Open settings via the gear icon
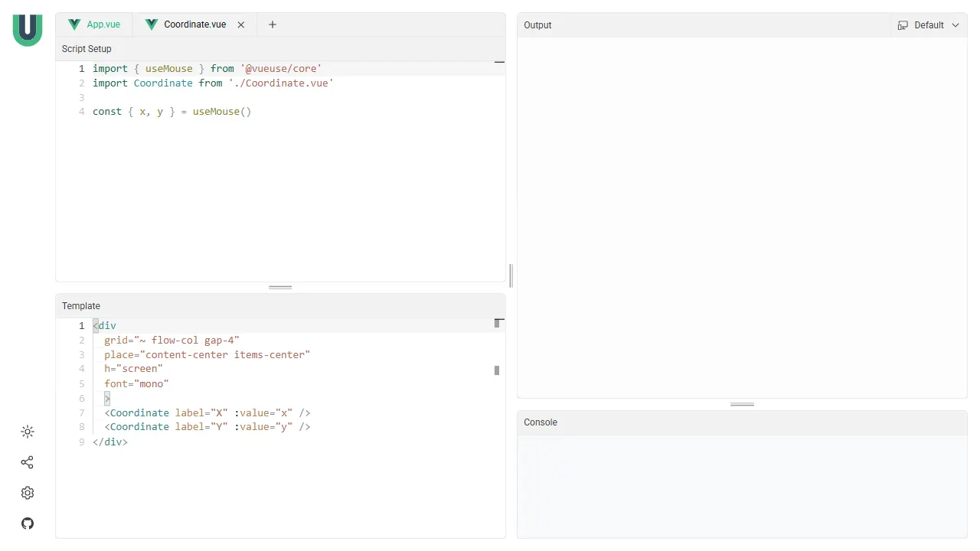The image size is (980, 551). coord(28,493)
